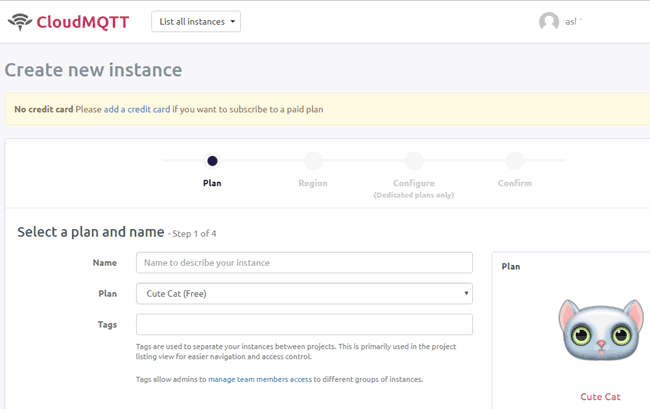Focus the instance Name input field
Screen dimensions: 650x409
point(304,263)
